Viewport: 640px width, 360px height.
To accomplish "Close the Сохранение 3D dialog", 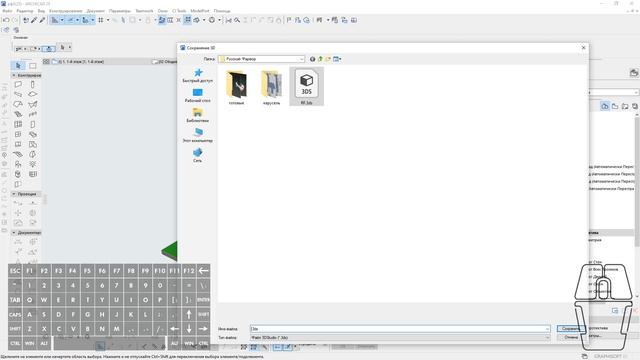I will tap(583, 48).
